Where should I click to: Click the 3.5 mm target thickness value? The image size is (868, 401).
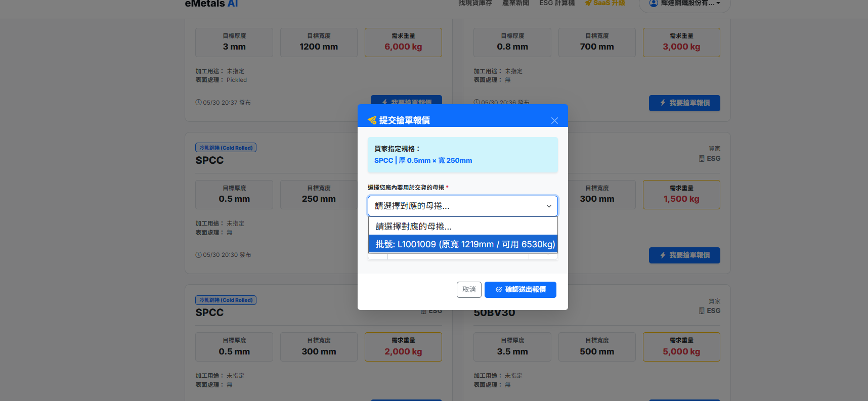tap(512, 351)
